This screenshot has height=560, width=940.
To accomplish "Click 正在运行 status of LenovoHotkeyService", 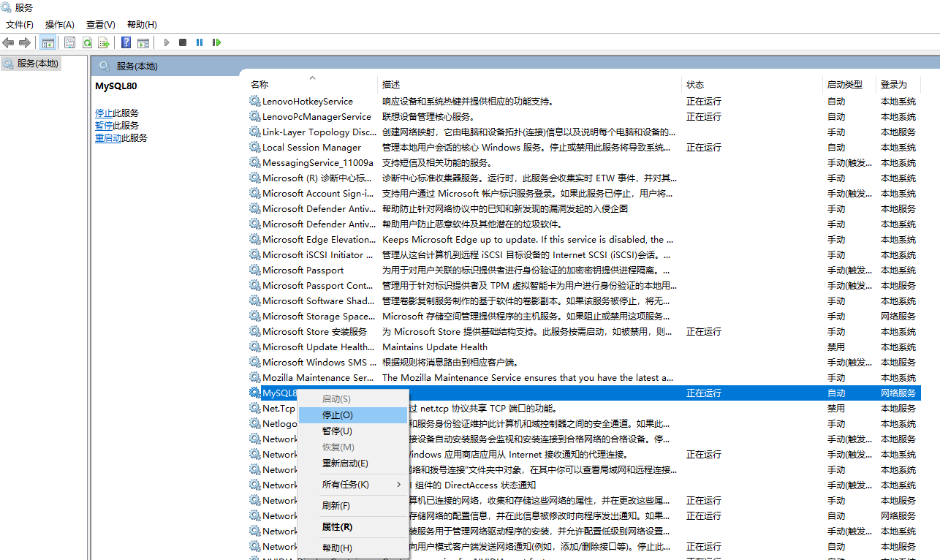I will point(704,101).
